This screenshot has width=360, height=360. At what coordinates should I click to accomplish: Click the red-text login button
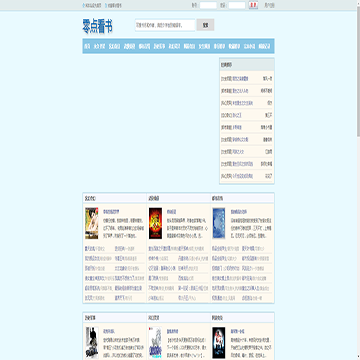coord(253,5)
